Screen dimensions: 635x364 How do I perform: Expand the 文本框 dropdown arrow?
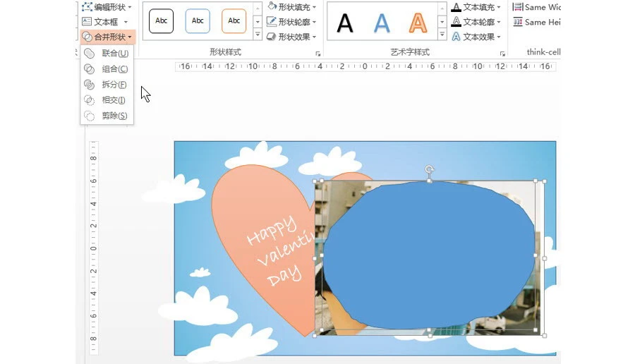126,23
